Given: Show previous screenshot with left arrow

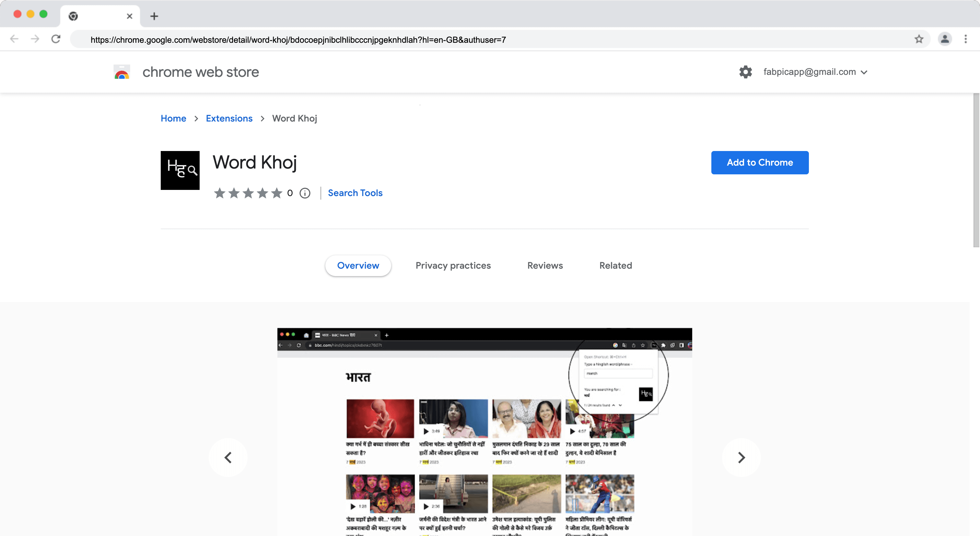Looking at the screenshot, I should (228, 458).
